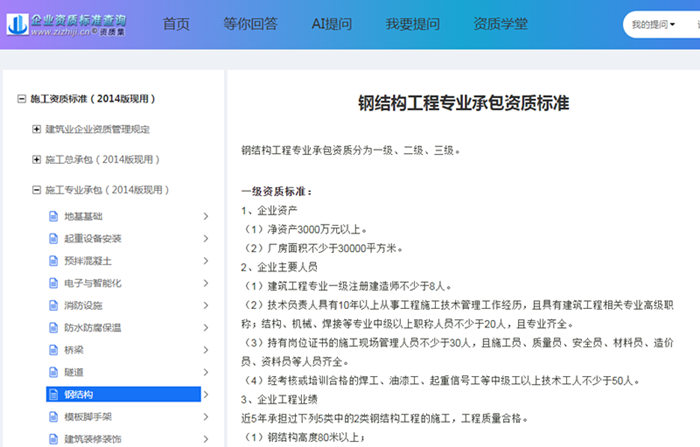Click the 建筑业企业资质管理规定 tree label

pyautogui.click(x=97, y=129)
